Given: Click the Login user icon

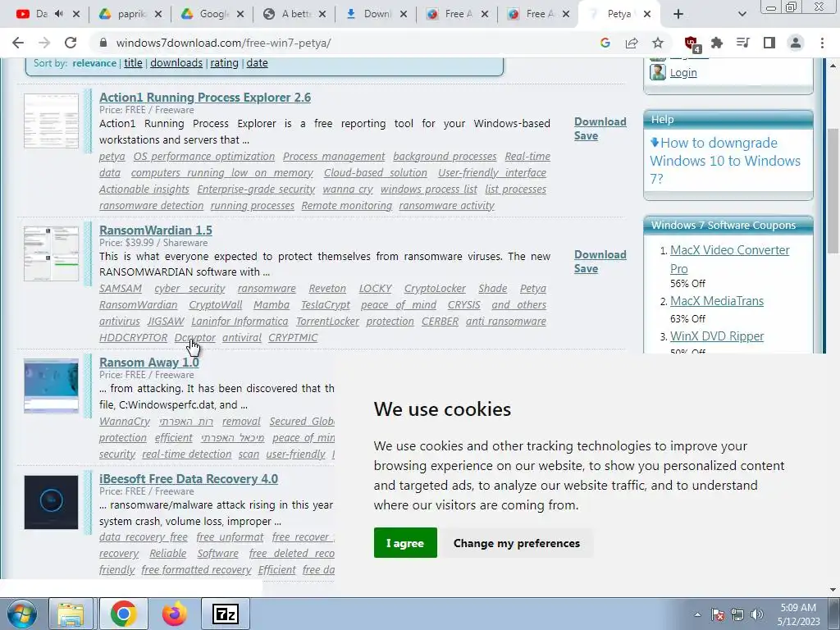Looking at the screenshot, I should (658, 72).
